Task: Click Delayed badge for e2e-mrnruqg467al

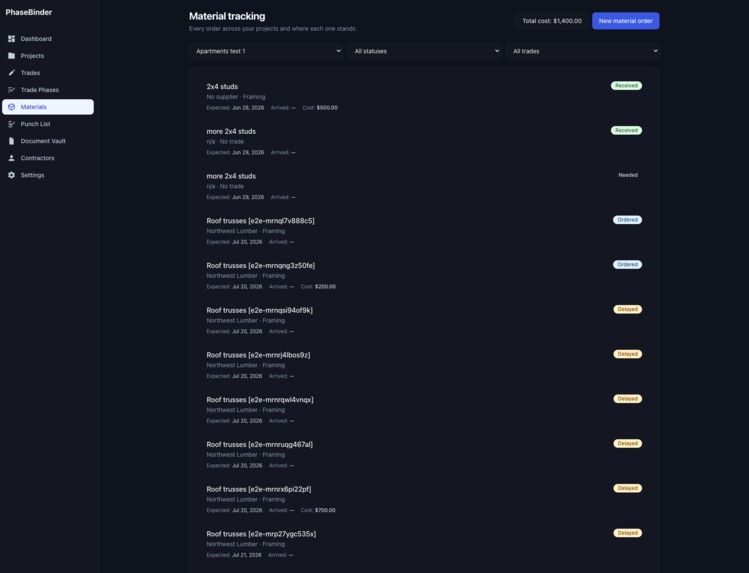Action: pos(628,444)
